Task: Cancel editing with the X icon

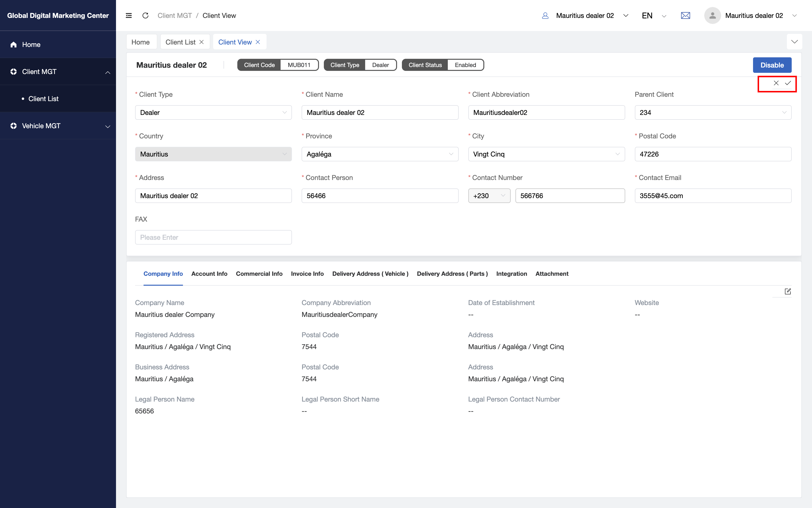Action: pyautogui.click(x=776, y=83)
